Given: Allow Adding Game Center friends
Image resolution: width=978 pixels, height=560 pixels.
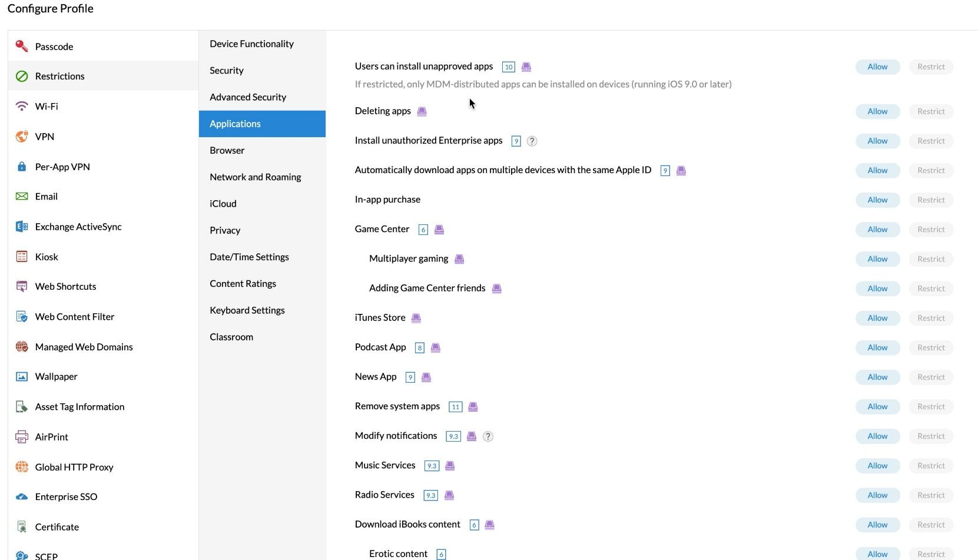Looking at the screenshot, I should tap(877, 289).
